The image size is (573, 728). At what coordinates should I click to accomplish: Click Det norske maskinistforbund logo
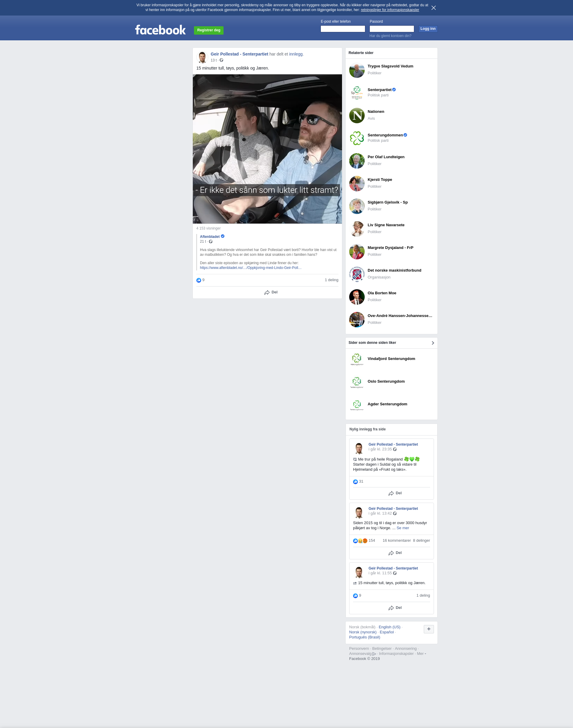(x=357, y=274)
